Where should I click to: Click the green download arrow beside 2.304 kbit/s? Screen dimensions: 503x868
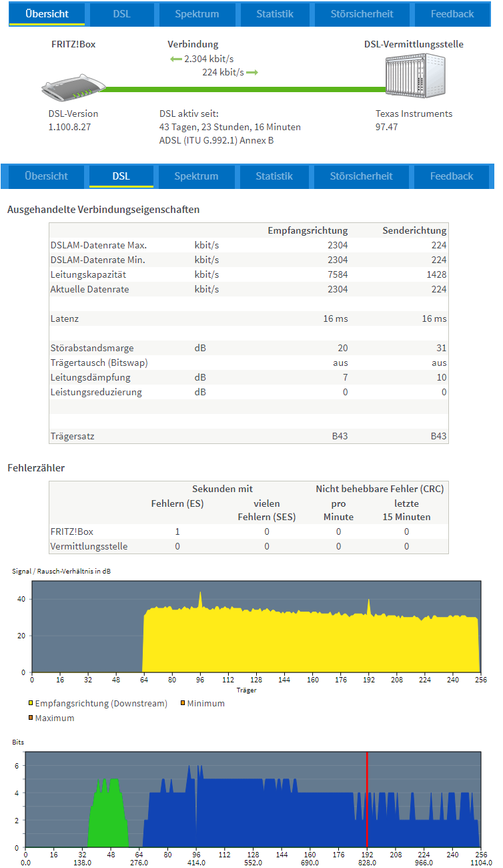(176, 59)
